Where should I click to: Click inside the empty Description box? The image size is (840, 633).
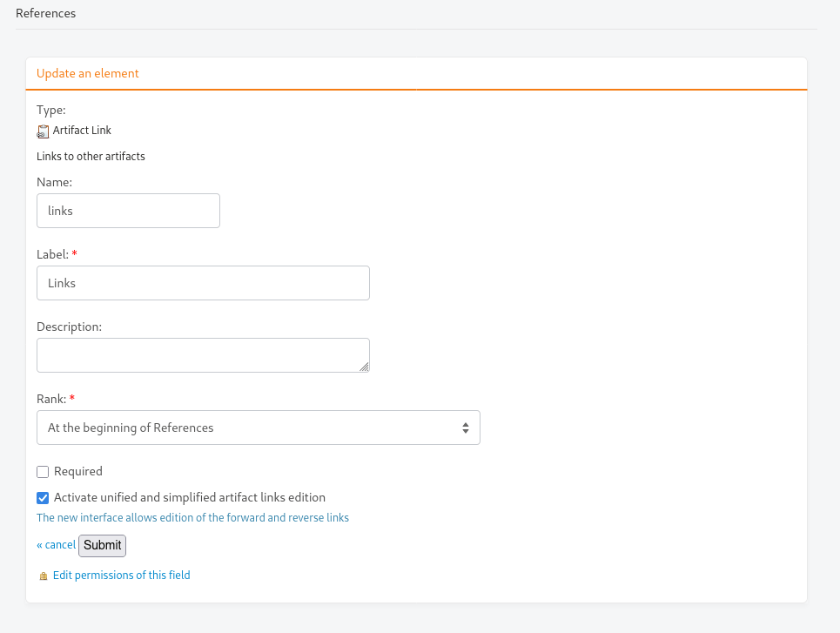pyautogui.click(x=203, y=355)
